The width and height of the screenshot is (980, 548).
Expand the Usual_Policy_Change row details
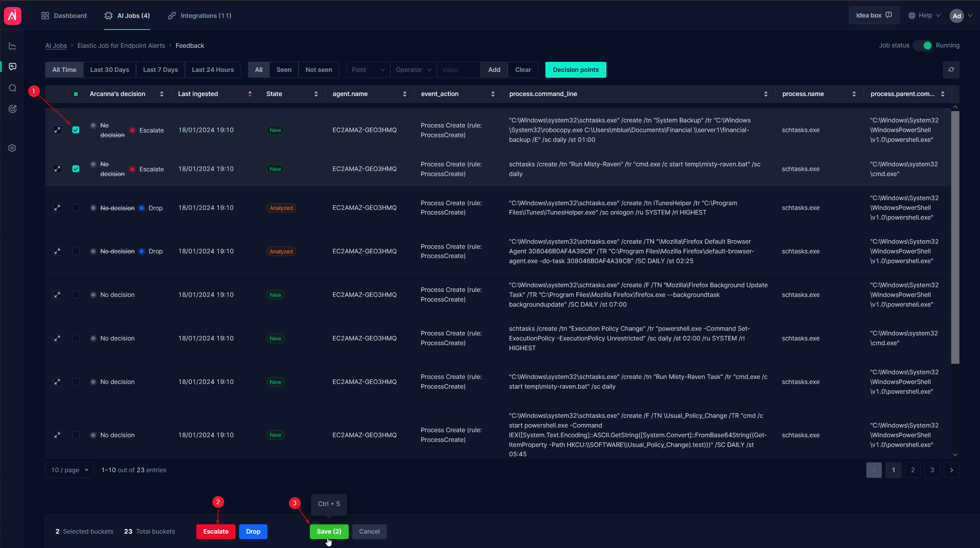click(x=57, y=435)
